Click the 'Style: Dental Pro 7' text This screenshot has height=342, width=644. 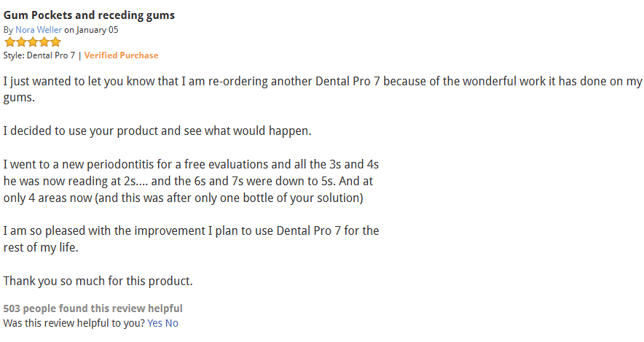click(x=39, y=55)
